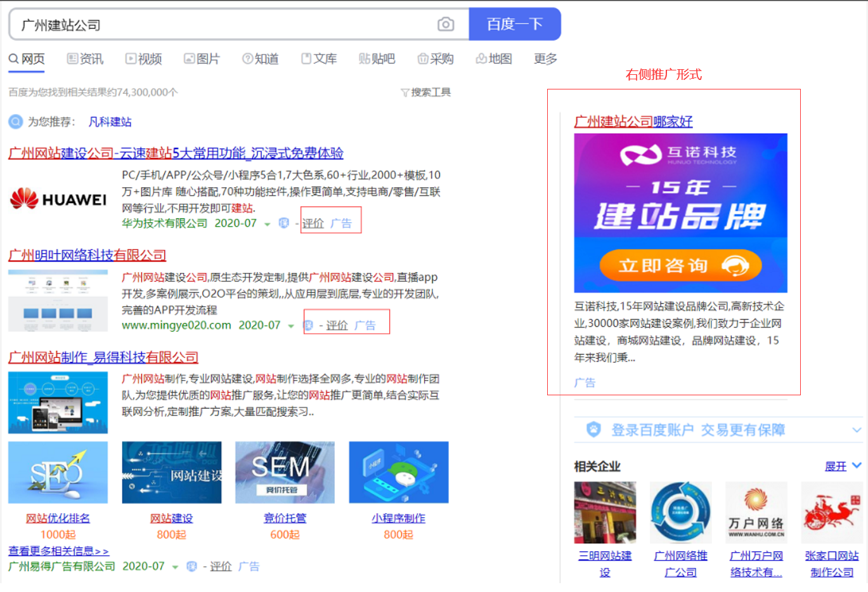Click the SEM 竞价托管 image thumbnail
This screenshot has height=592, width=868.
(x=285, y=473)
